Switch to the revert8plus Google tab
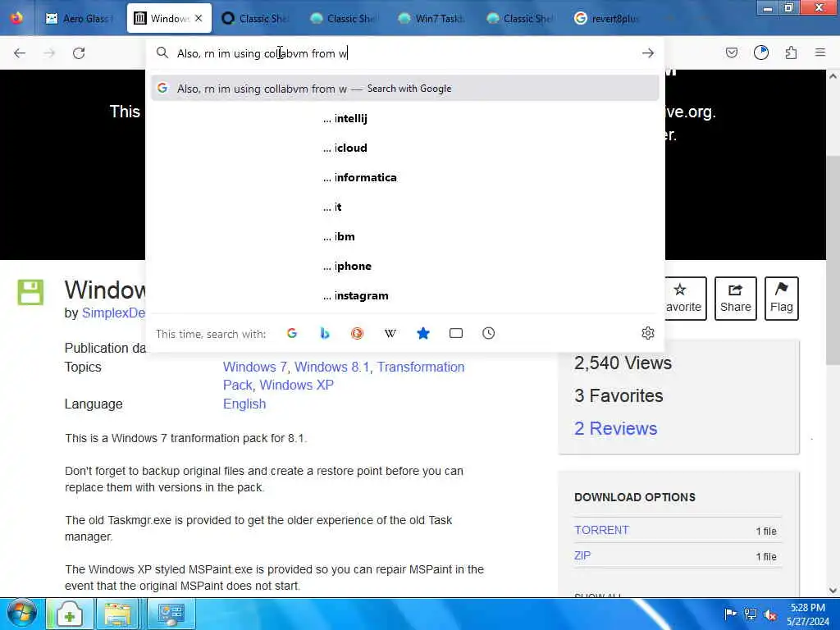The height and width of the screenshot is (630, 840). (608, 18)
